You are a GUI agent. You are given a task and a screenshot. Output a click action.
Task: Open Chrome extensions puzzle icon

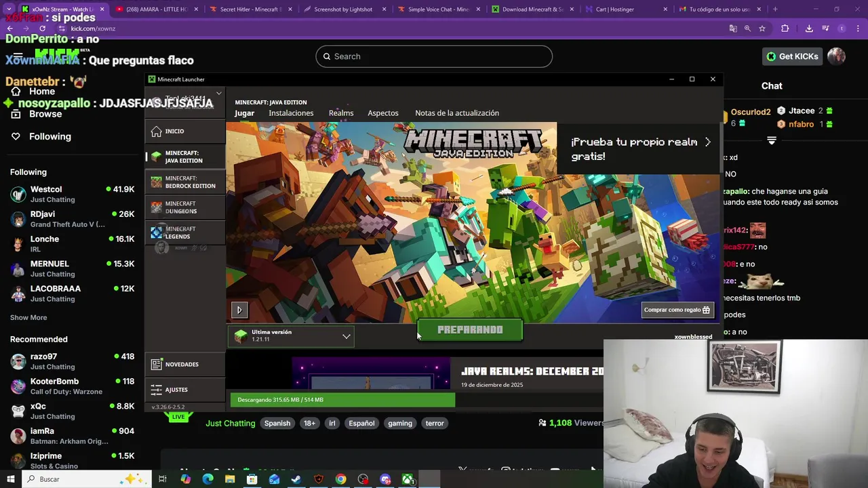pyautogui.click(x=785, y=28)
